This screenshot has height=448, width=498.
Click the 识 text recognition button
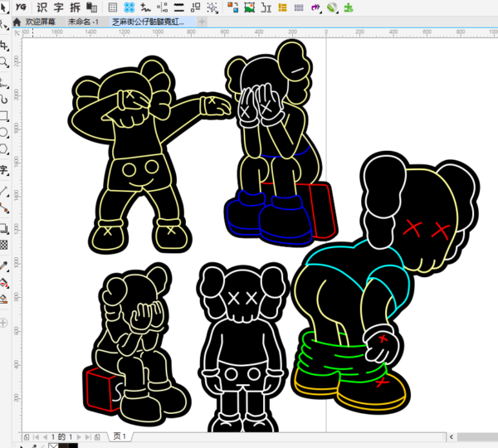pos(41,7)
